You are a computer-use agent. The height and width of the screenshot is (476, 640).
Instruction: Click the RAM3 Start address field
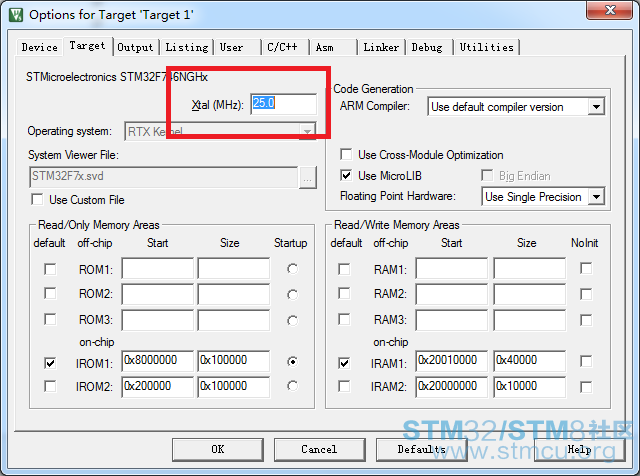pos(452,320)
